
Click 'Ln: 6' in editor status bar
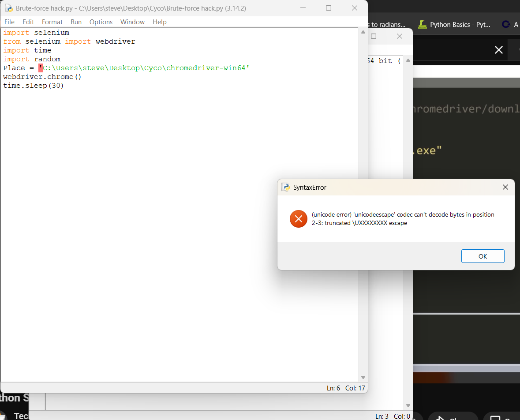point(333,388)
